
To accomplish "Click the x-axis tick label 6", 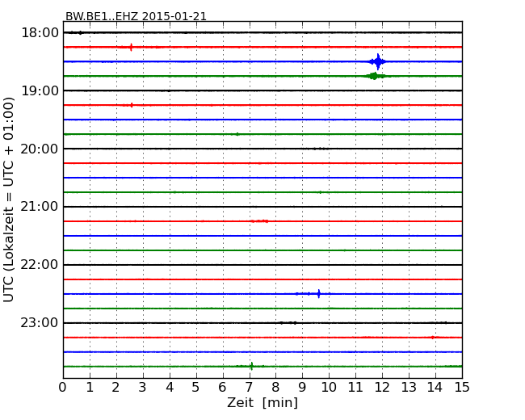I will tap(222, 388).
